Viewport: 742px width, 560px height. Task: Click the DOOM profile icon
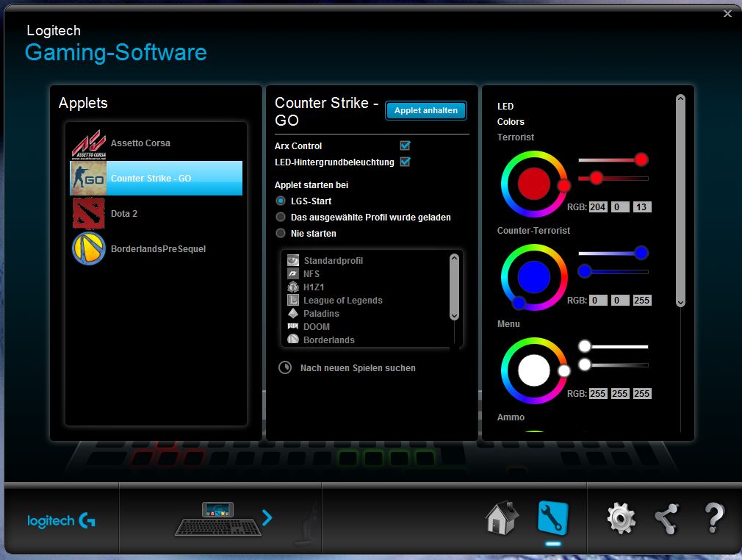(293, 326)
